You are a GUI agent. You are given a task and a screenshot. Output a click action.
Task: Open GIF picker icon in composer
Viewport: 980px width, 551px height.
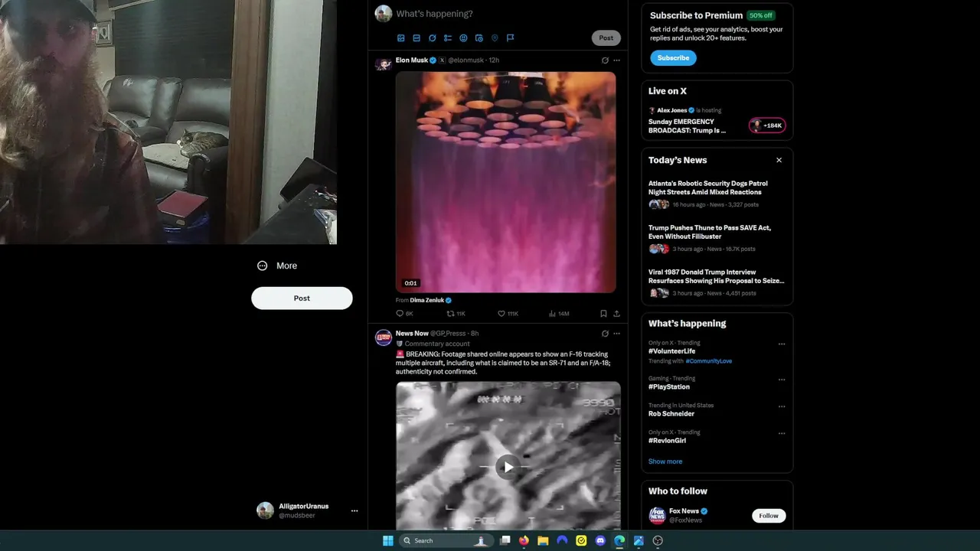point(416,37)
